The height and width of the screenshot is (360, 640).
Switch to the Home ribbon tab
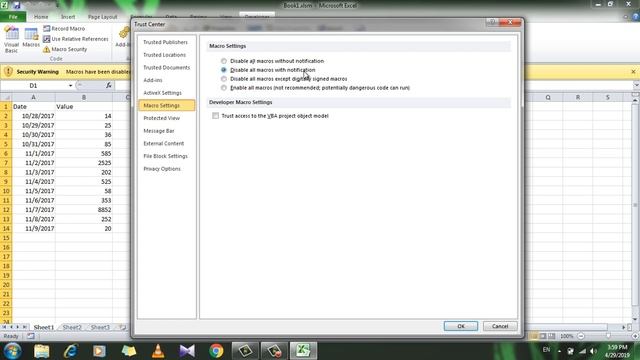coord(41,17)
